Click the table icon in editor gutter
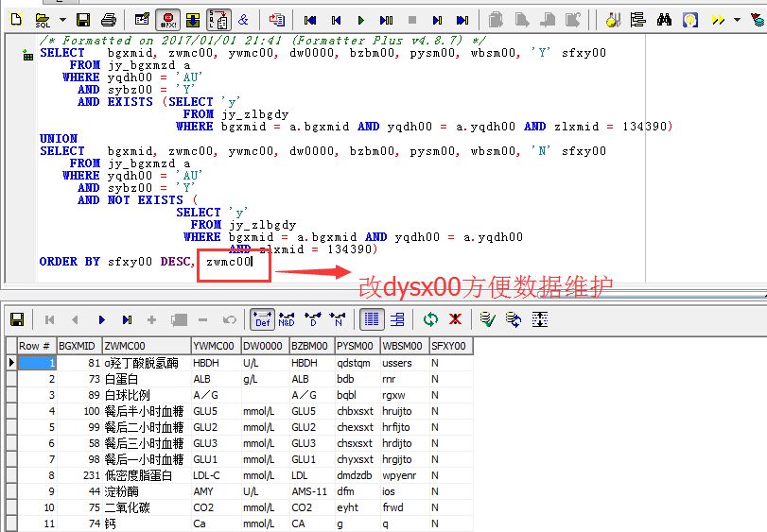The width and height of the screenshot is (767, 532). point(27,56)
